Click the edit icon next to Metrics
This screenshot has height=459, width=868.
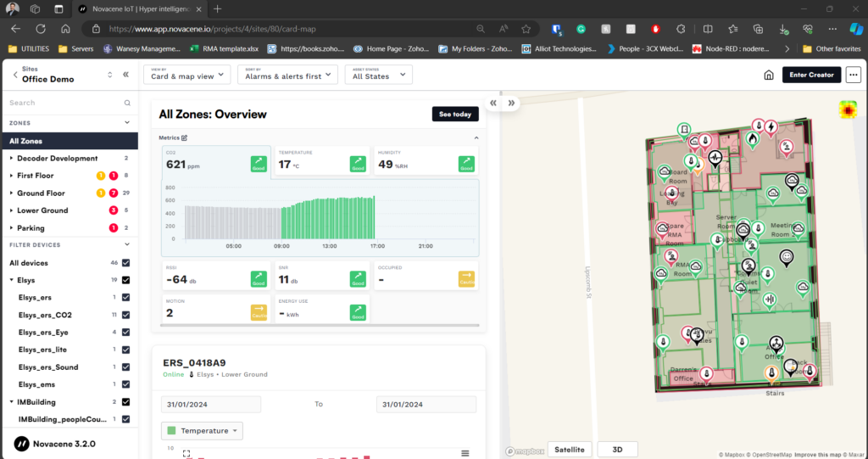click(x=184, y=137)
